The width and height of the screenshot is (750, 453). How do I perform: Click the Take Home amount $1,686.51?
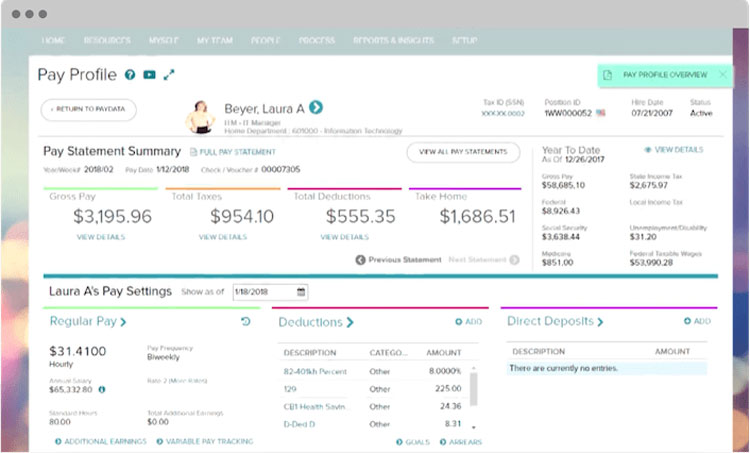coord(478,217)
